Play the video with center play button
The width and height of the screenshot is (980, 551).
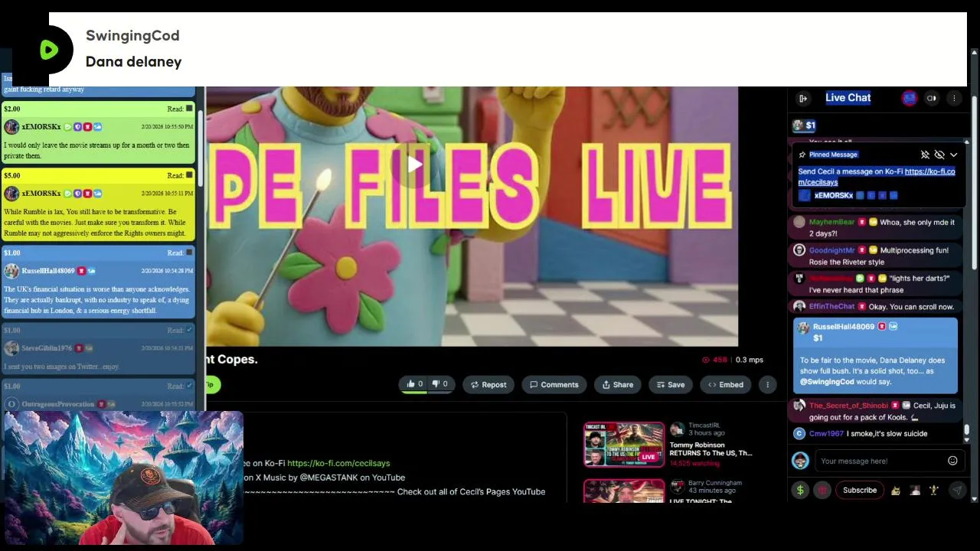pyautogui.click(x=414, y=165)
